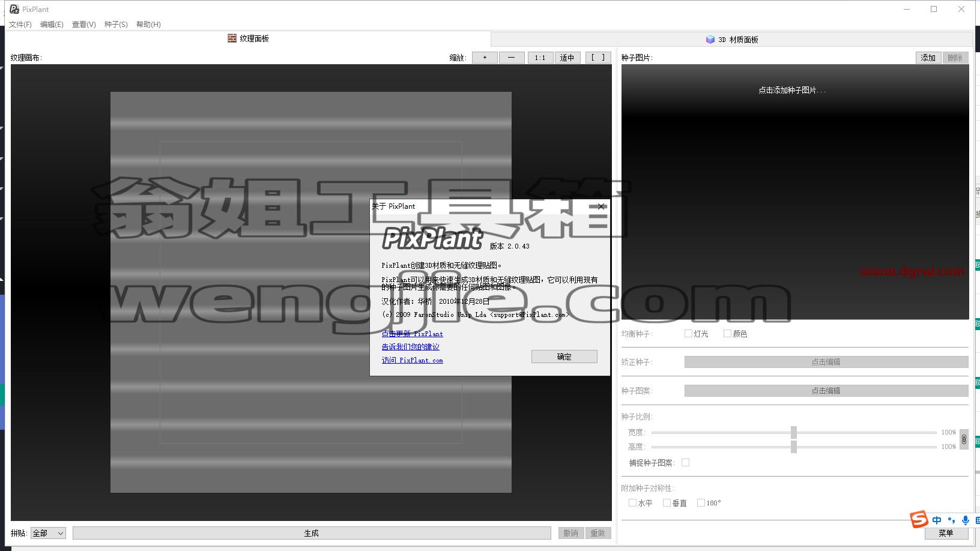Open the 拼贴 全部 dropdown

(48, 533)
